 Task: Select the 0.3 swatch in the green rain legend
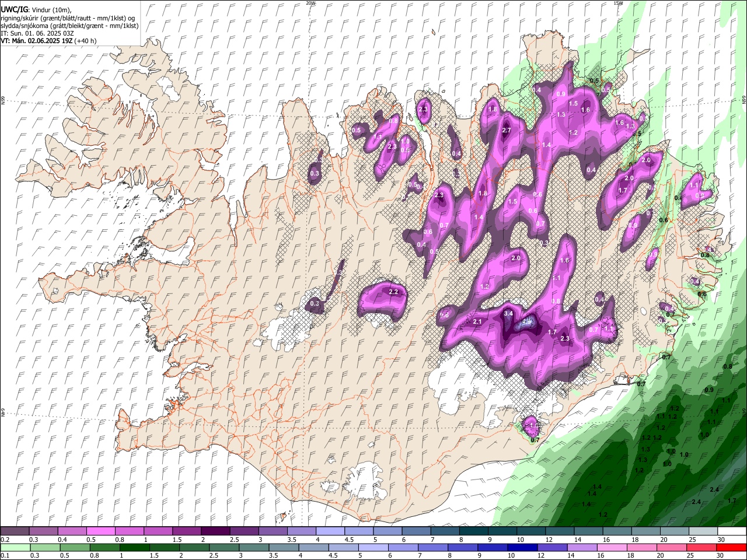45,547
